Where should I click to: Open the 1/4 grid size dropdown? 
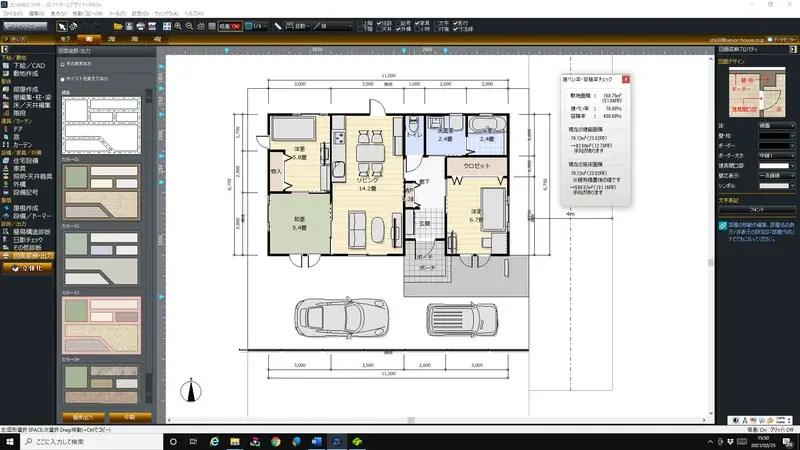[x=256, y=27]
